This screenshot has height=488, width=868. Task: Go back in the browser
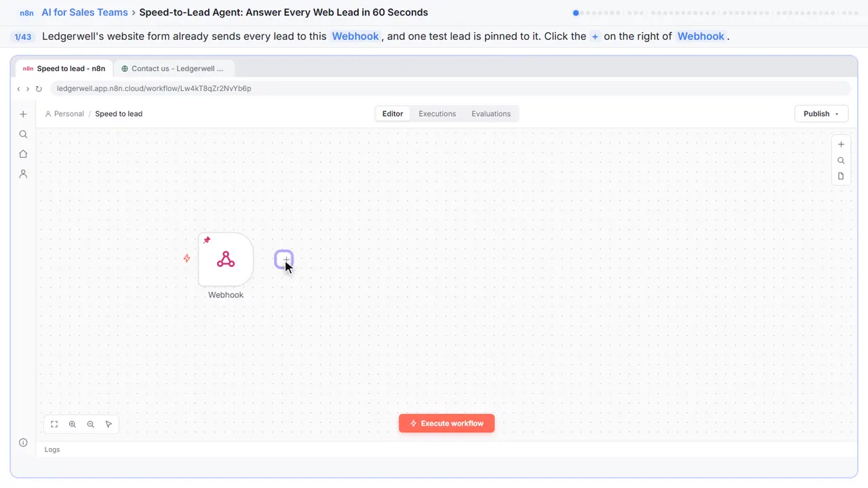click(18, 89)
